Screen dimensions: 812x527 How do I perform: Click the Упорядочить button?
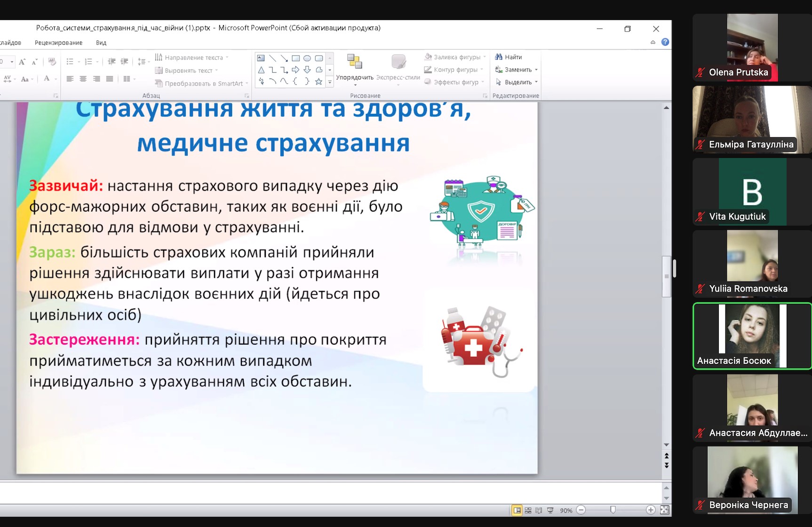pos(354,68)
